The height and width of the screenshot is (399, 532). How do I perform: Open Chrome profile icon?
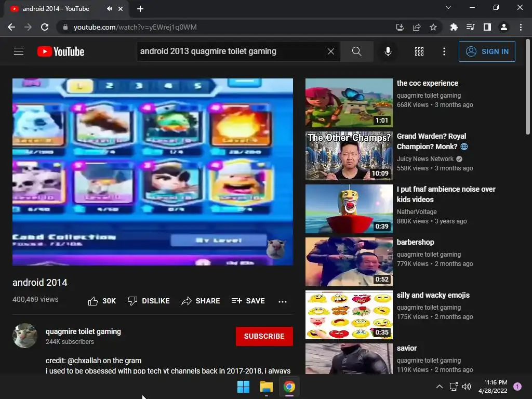pyautogui.click(x=503, y=27)
